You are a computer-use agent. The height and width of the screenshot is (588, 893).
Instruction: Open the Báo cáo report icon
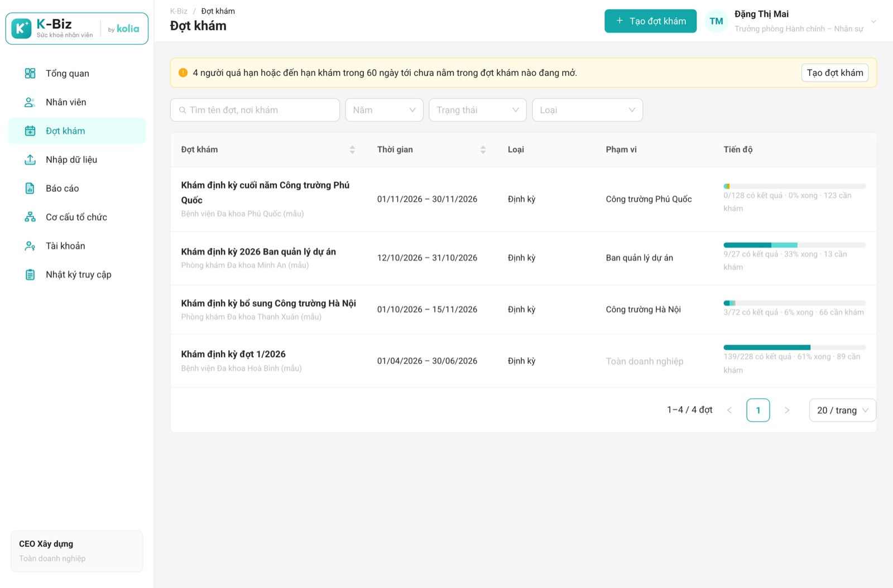pyautogui.click(x=30, y=189)
